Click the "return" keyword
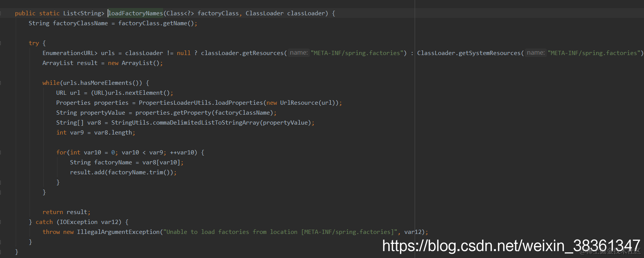Screen dimensions: 644x258 click(x=53, y=212)
